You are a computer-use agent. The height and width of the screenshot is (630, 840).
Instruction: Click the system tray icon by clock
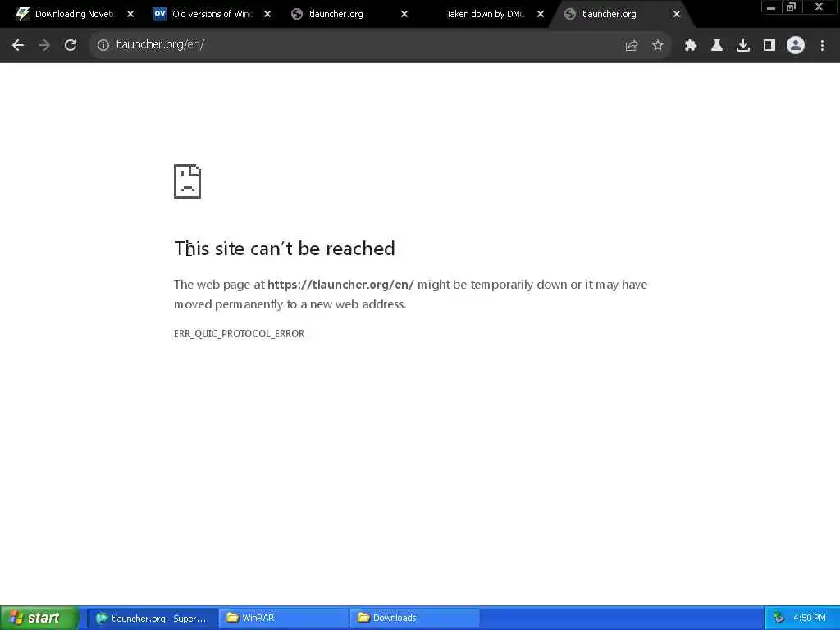click(x=779, y=619)
